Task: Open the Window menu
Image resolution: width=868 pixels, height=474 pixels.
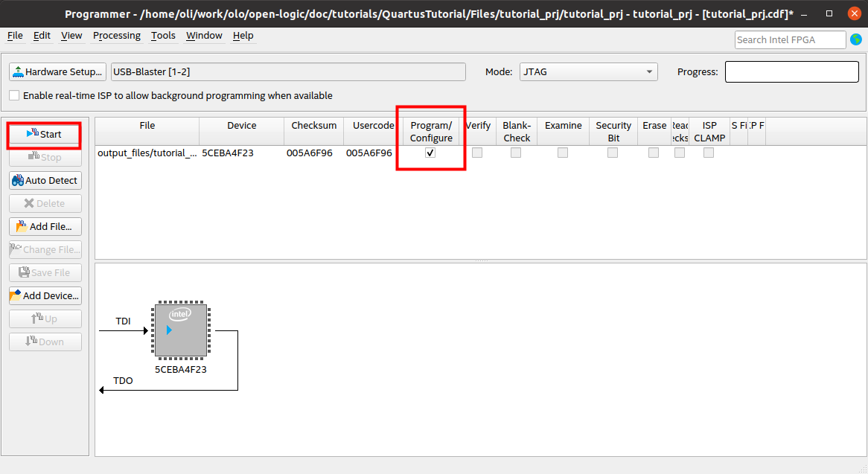Action: 204,36
